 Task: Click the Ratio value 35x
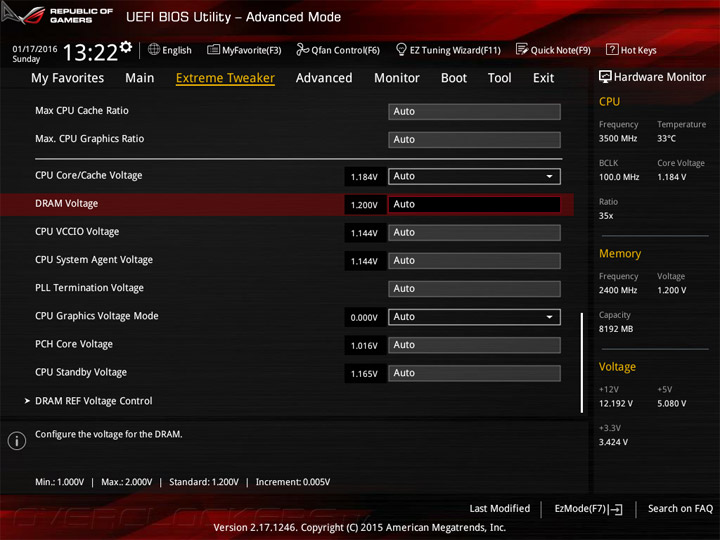pos(606,216)
